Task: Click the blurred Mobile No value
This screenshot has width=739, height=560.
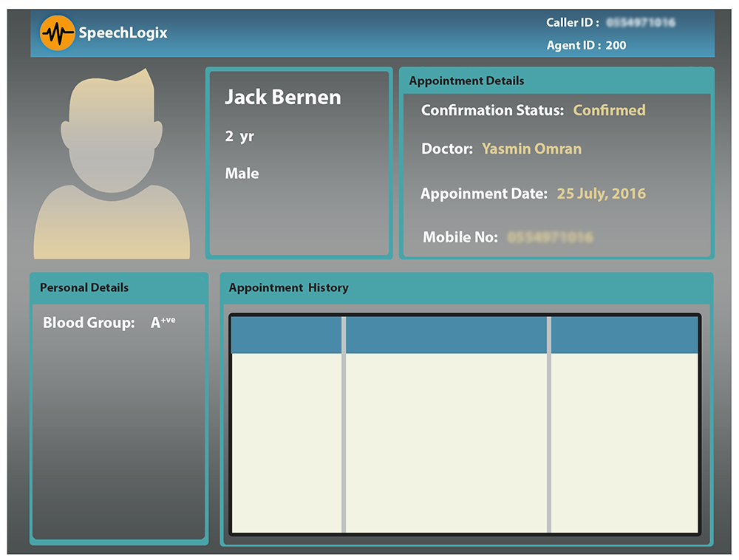Action: (x=551, y=238)
